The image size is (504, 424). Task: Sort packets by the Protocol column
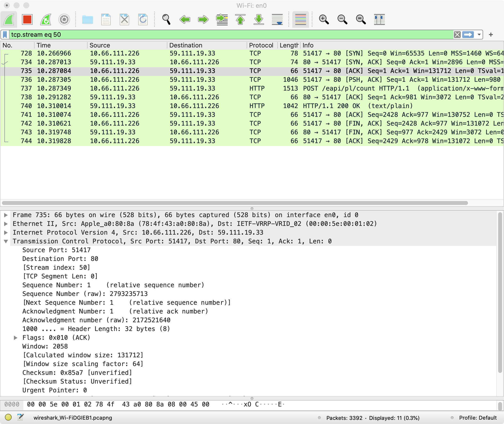coord(261,45)
